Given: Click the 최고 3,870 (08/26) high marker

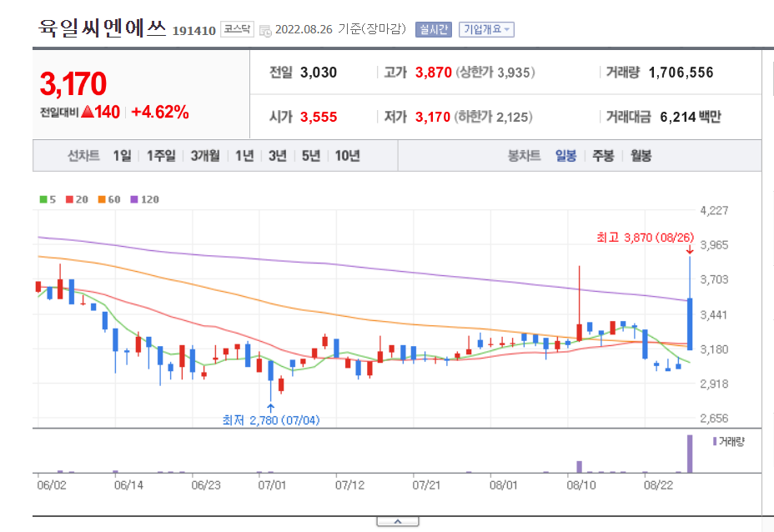Looking at the screenshot, I should 646,238.
